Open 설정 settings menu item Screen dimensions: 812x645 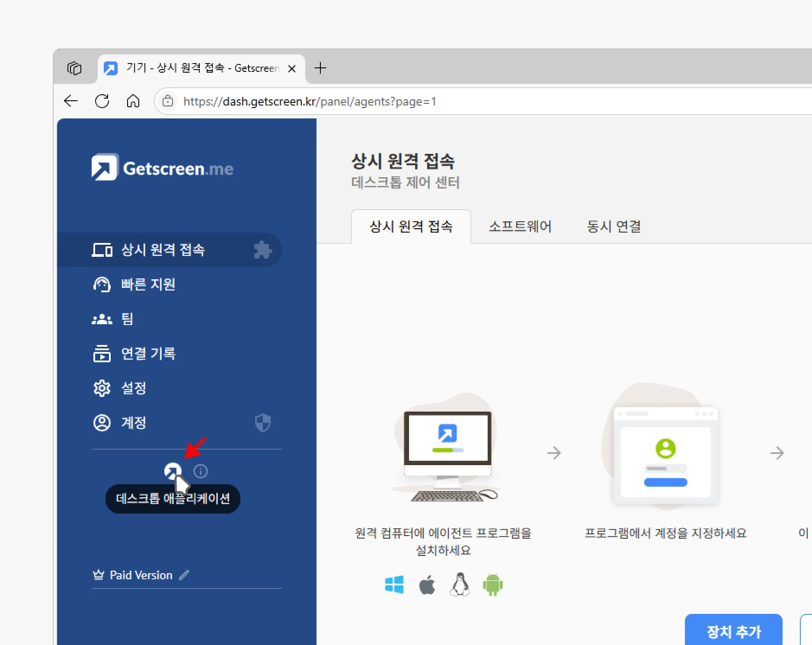[133, 388]
